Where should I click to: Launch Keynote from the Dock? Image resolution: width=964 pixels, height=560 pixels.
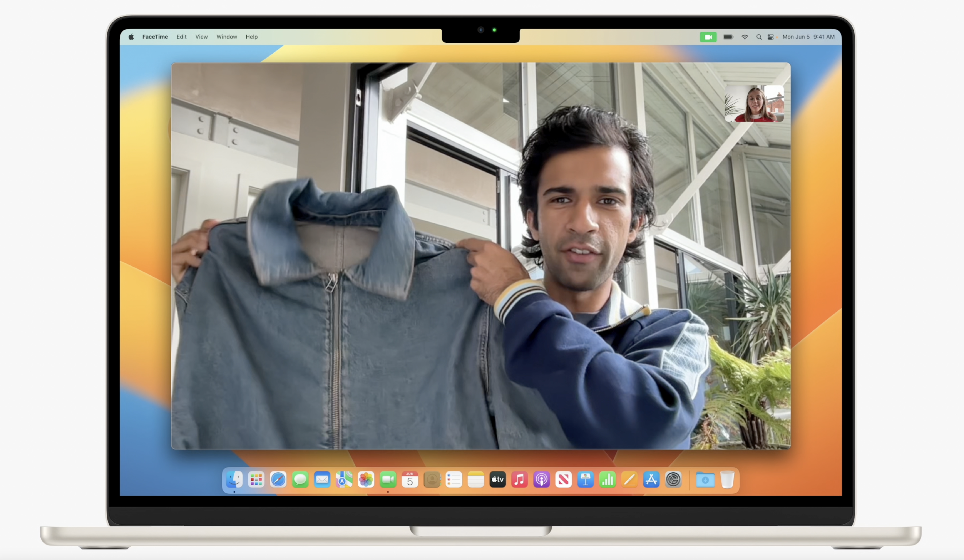585,479
